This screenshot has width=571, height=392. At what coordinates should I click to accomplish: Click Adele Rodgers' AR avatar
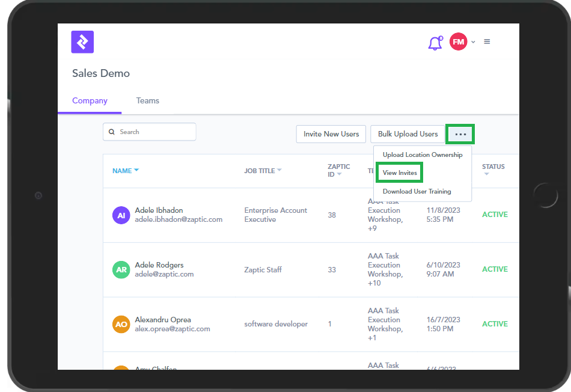(x=121, y=270)
